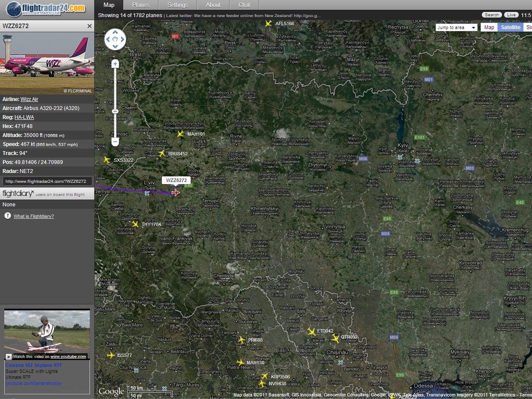Switch map view to Map mode

489,27
